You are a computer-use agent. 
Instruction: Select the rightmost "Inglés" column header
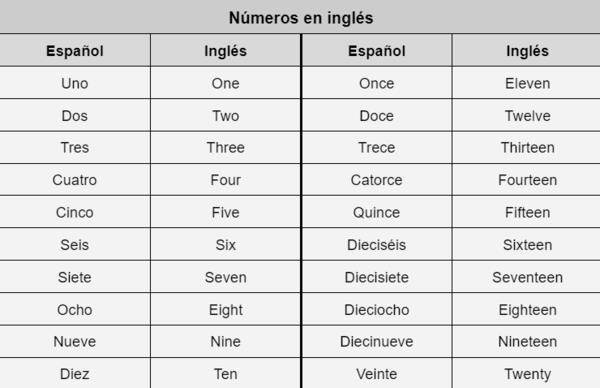tap(527, 51)
